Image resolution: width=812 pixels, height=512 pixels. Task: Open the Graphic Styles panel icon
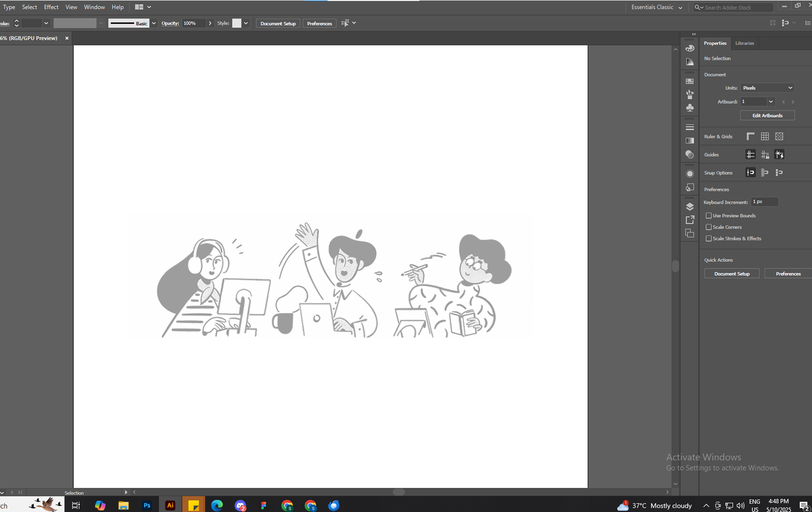coord(690,187)
